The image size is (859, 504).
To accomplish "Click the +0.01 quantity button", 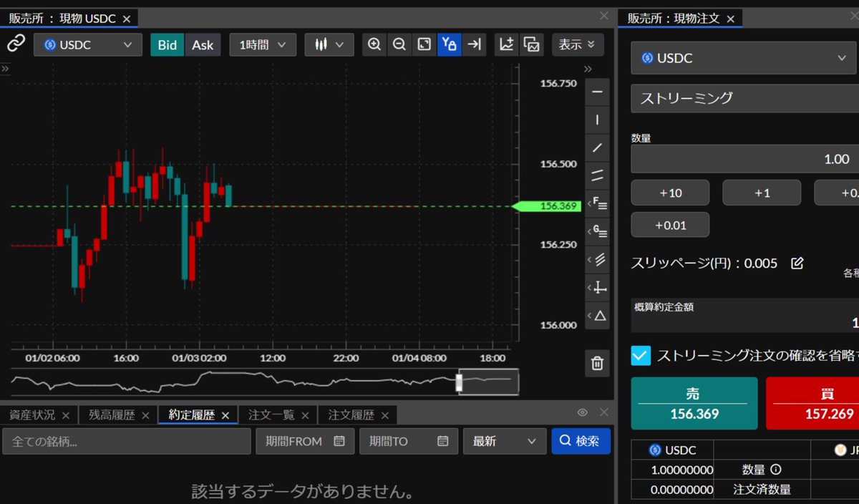I will pos(670,225).
